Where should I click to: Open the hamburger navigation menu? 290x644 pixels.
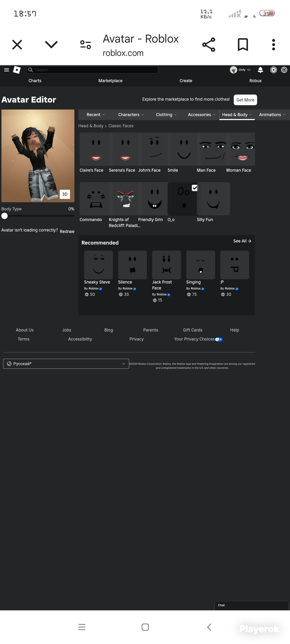(x=7, y=70)
